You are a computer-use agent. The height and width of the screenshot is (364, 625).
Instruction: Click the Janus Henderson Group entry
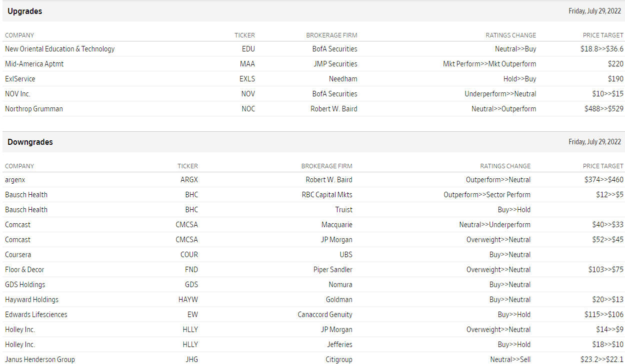[40, 360]
